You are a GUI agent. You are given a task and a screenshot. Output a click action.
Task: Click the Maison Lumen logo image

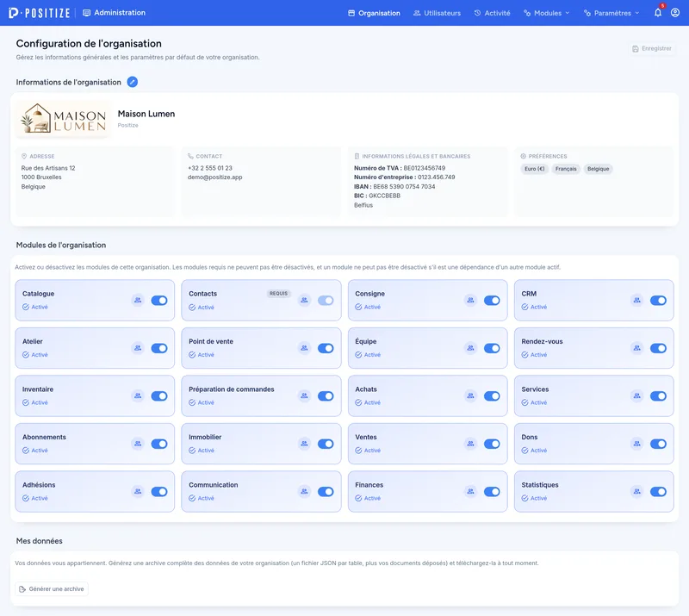(x=63, y=119)
